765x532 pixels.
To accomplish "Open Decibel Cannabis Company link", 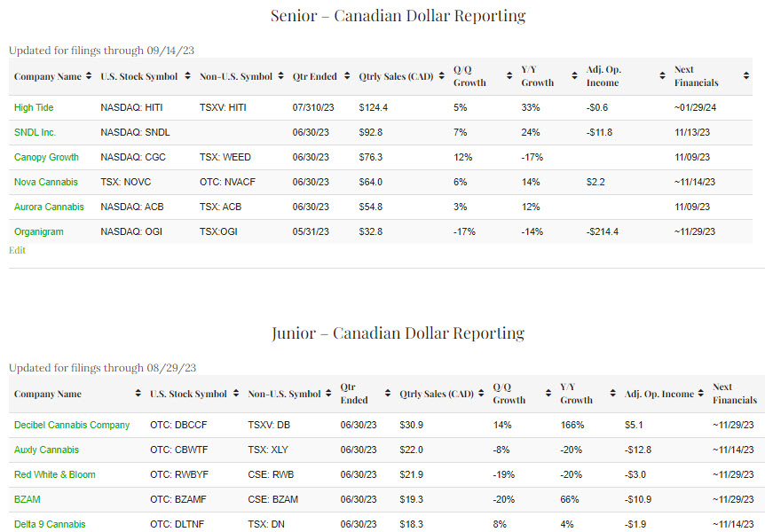I will [72, 426].
